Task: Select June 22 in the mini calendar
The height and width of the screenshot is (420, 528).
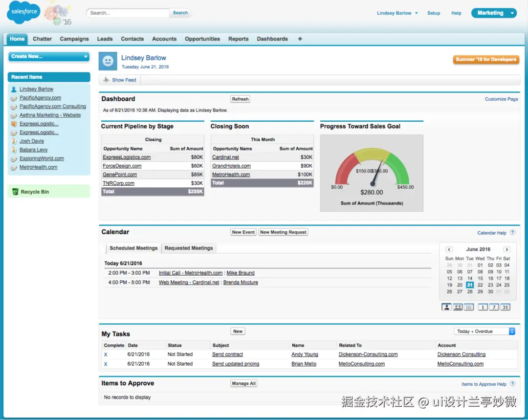Action: [480, 285]
